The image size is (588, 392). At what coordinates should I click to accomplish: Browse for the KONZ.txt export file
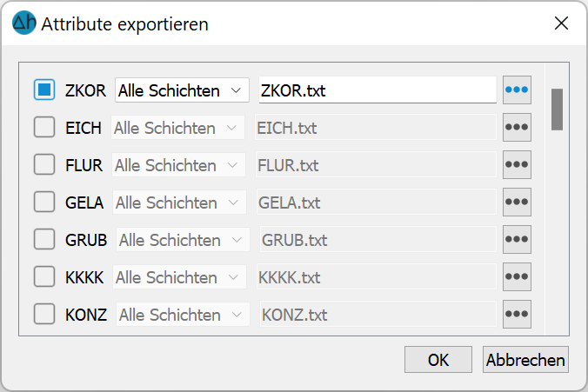pyautogui.click(x=517, y=315)
